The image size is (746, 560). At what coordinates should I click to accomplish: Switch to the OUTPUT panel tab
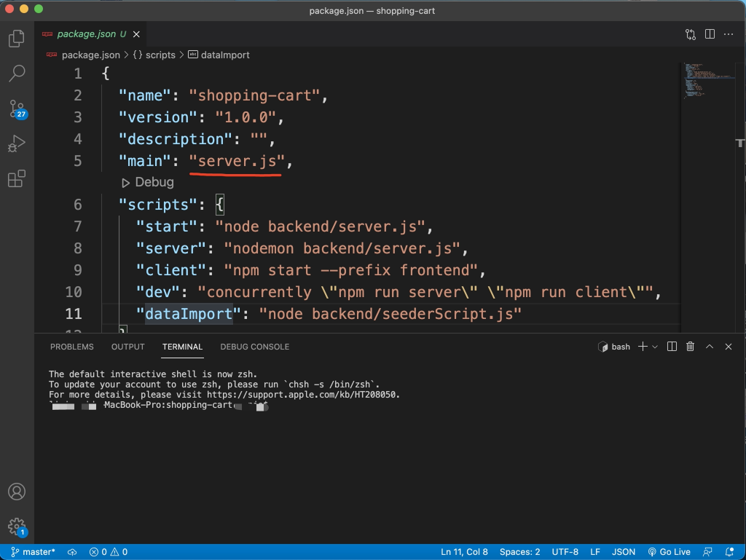pos(128,347)
